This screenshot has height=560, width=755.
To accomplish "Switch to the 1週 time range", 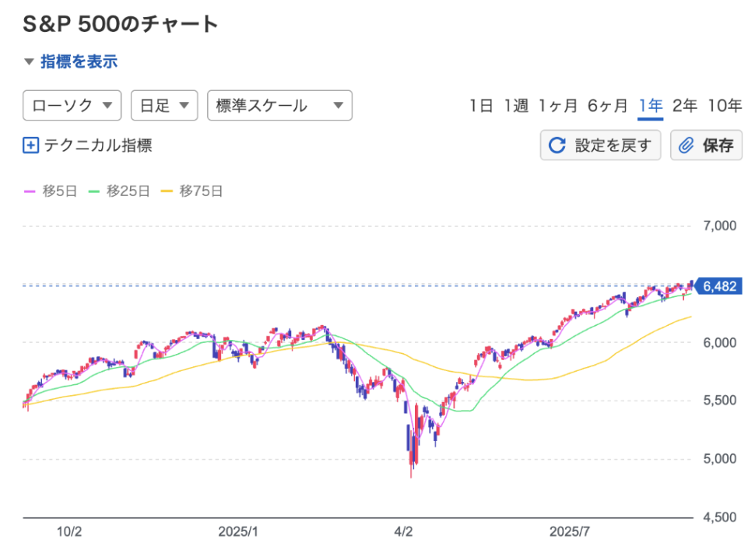I will coord(515,106).
